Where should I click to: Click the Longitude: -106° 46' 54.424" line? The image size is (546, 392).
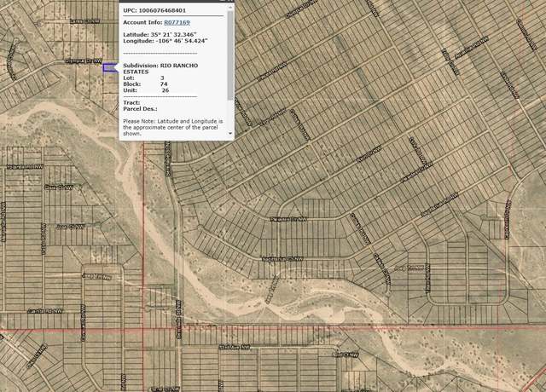(x=165, y=41)
